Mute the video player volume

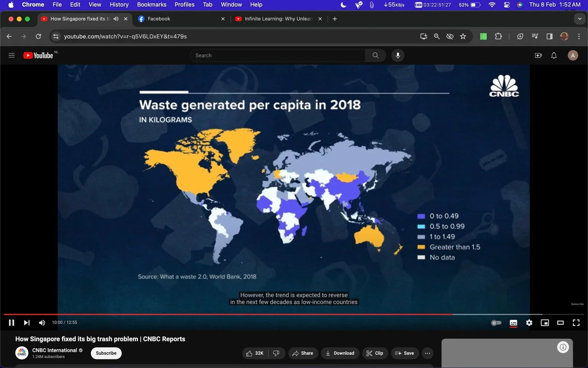42,323
